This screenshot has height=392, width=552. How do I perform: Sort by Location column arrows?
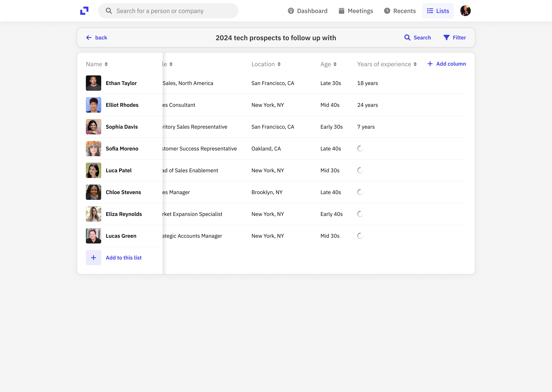click(x=279, y=64)
